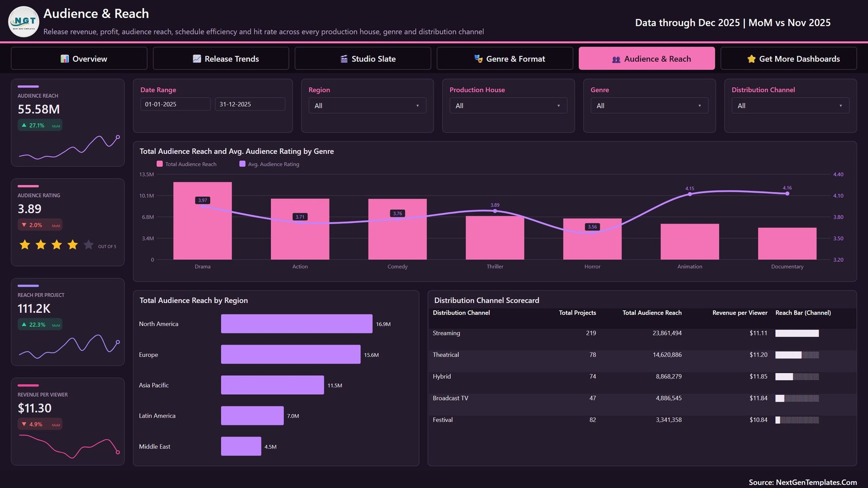Open Get More Dashboards
Image resolution: width=868 pixels, height=488 pixels.
coord(789,59)
